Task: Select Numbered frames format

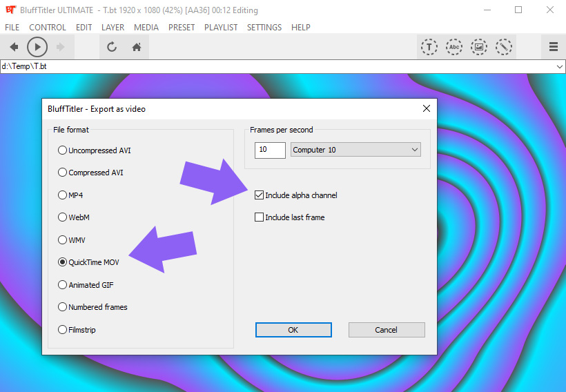Action: [92, 307]
